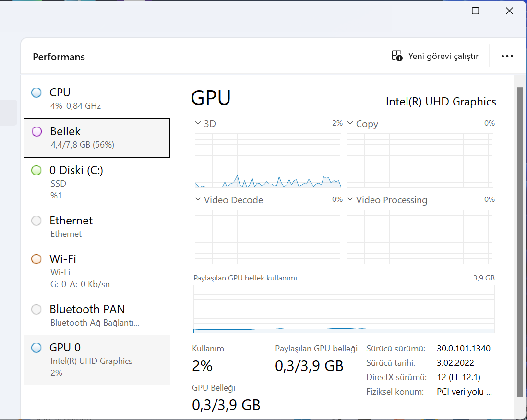The height and width of the screenshot is (420, 527).
Task: Expand the Video Processing graph selector
Action: point(350,199)
